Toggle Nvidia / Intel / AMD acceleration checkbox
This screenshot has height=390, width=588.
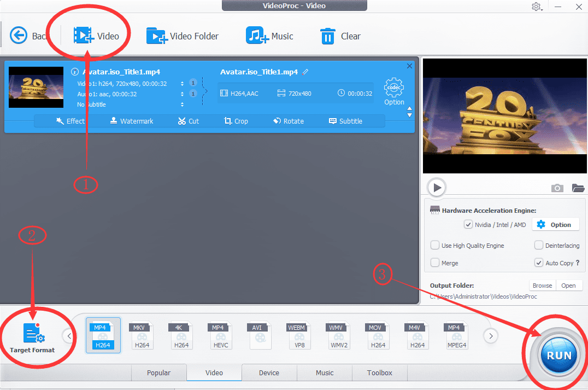click(x=468, y=224)
